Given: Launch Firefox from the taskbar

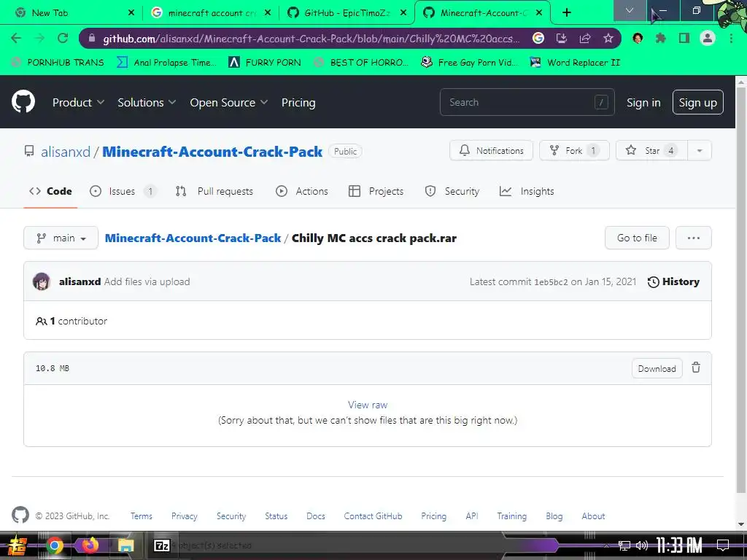Looking at the screenshot, I should (x=90, y=545).
